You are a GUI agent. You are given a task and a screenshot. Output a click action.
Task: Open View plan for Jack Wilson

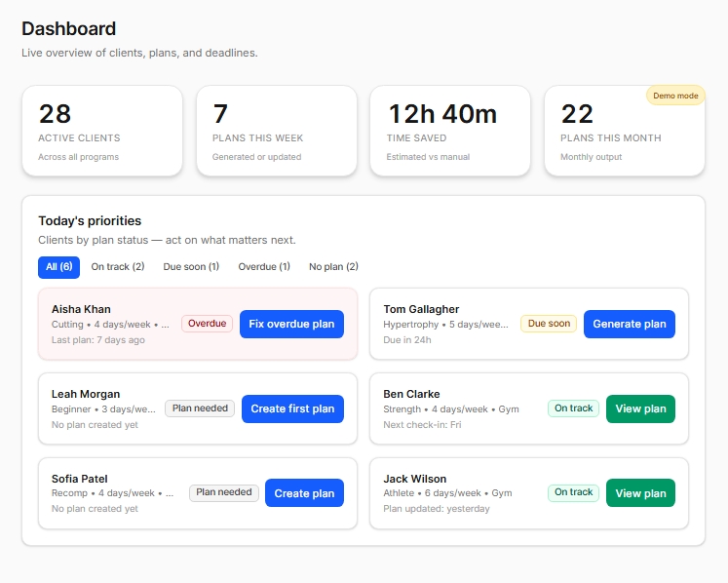(640, 493)
